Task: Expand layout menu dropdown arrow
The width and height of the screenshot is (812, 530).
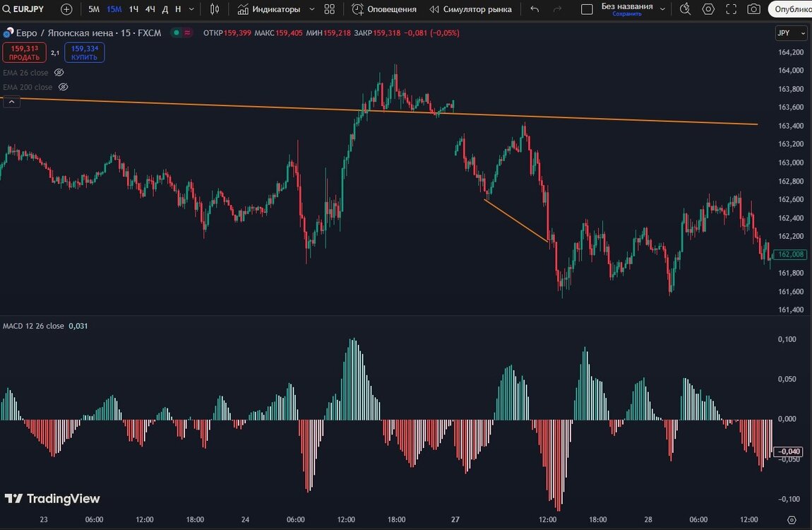Action: tap(662, 8)
